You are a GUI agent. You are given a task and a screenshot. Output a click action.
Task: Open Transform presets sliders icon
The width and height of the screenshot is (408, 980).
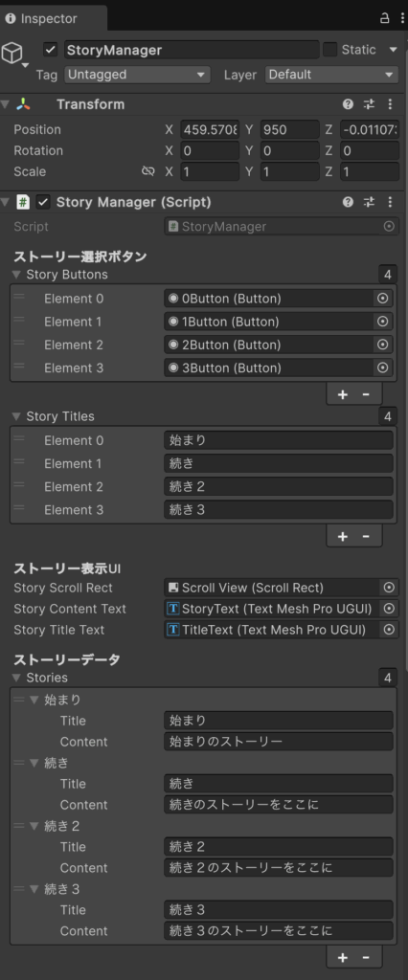pyautogui.click(x=369, y=104)
